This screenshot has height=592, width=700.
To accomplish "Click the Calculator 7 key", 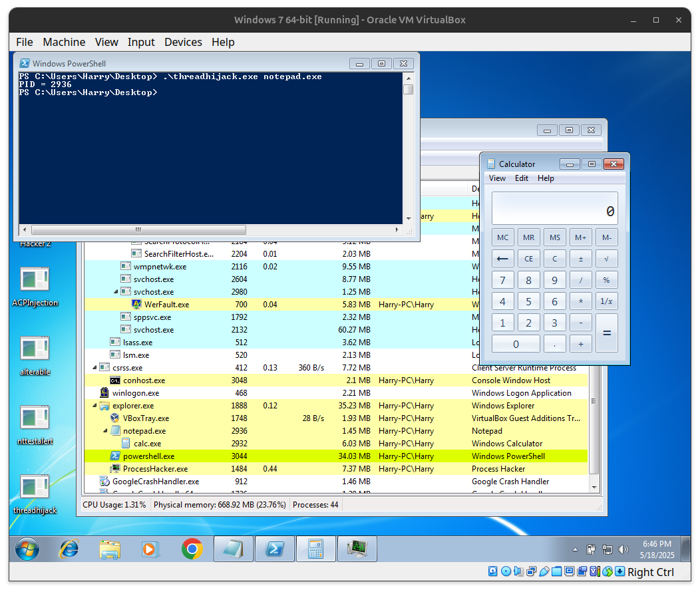I will (x=502, y=280).
